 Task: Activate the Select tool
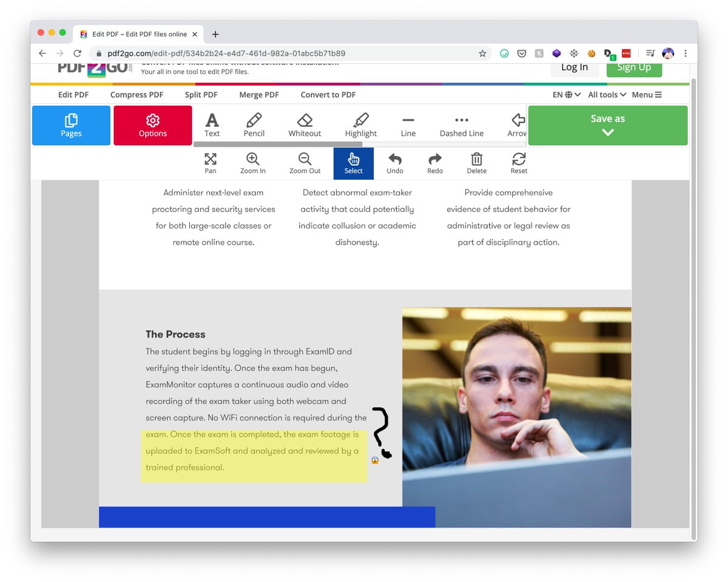point(354,163)
